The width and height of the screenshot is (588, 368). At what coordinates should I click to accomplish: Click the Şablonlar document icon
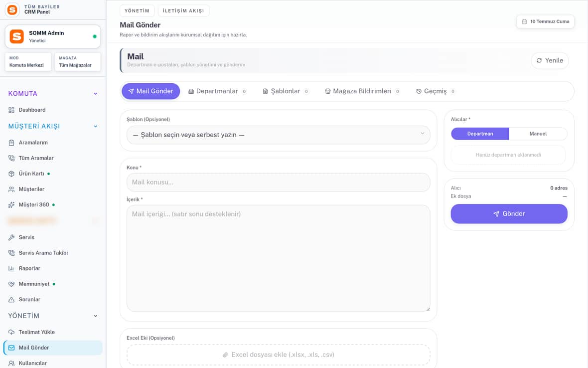tap(265, 91)
